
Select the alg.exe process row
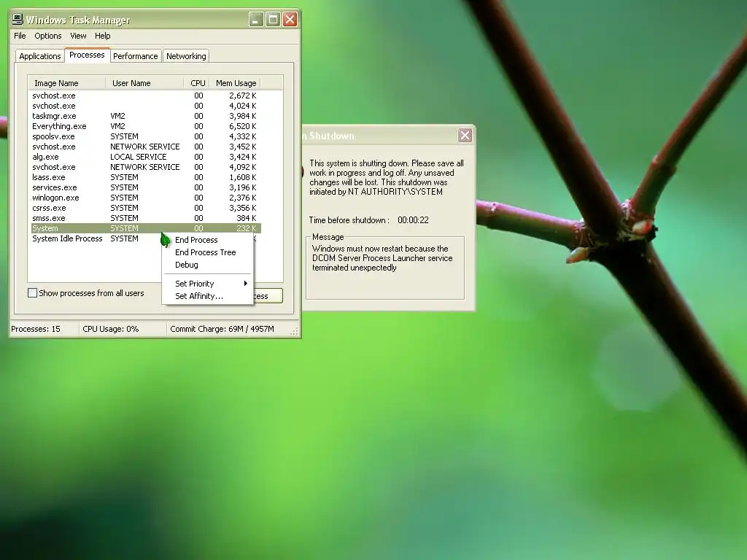145,157
